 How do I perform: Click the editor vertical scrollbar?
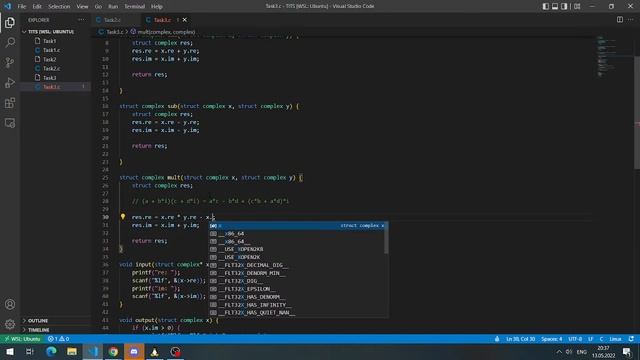pyautogui.click(x=637, y=112)
